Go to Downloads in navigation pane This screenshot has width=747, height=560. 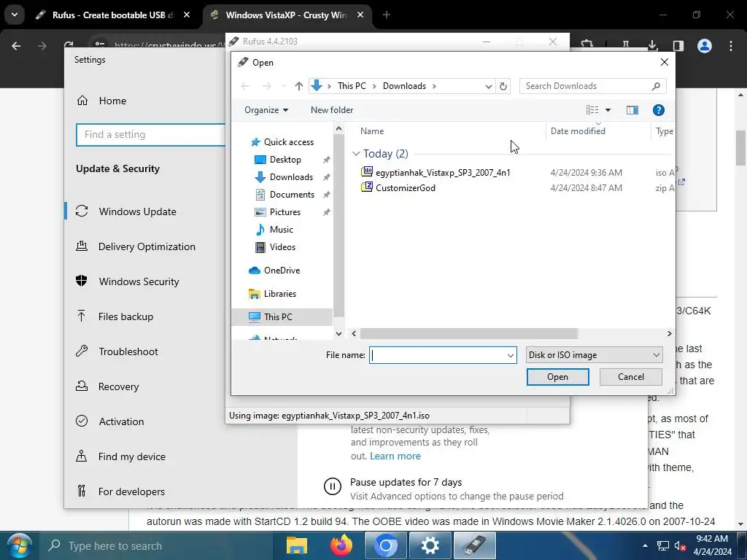[291, 177]
